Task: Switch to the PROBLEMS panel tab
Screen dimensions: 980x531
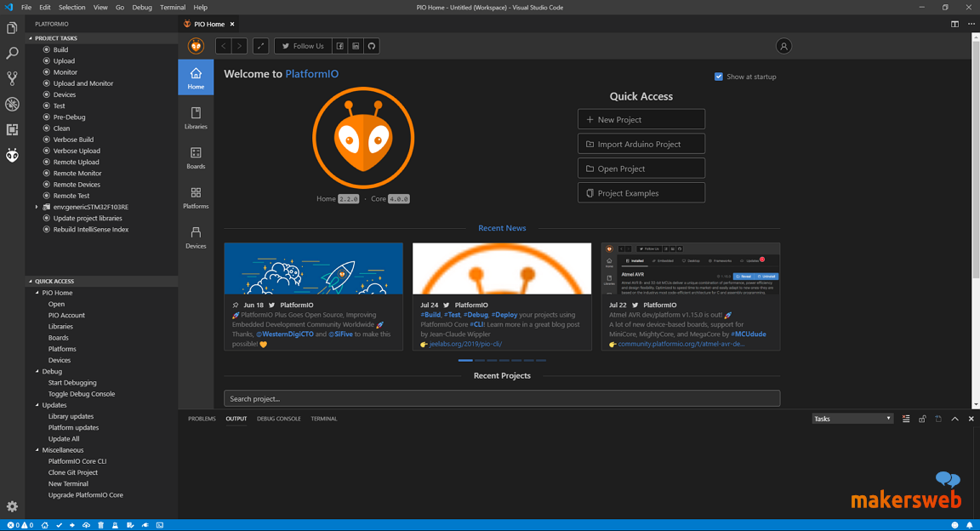Action: point(202,419)
